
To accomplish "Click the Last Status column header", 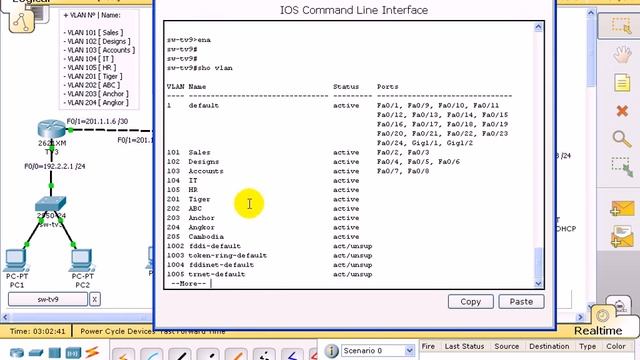I will (464, 346).
